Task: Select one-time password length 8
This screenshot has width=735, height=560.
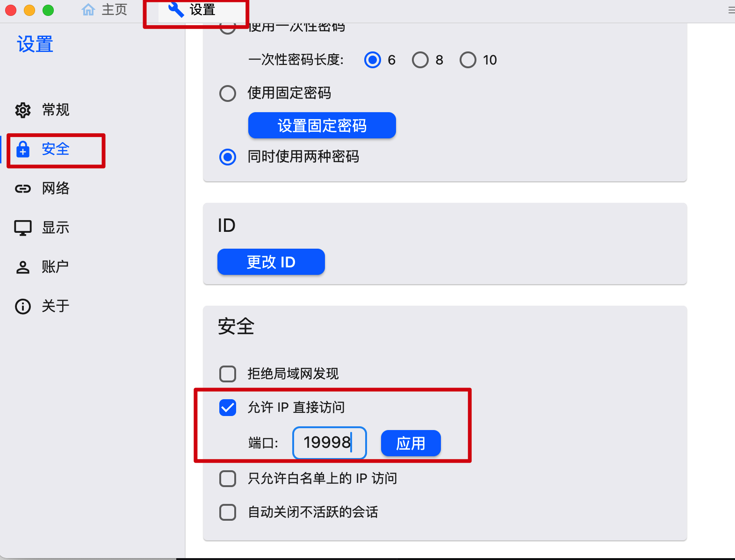Action: 420,60
